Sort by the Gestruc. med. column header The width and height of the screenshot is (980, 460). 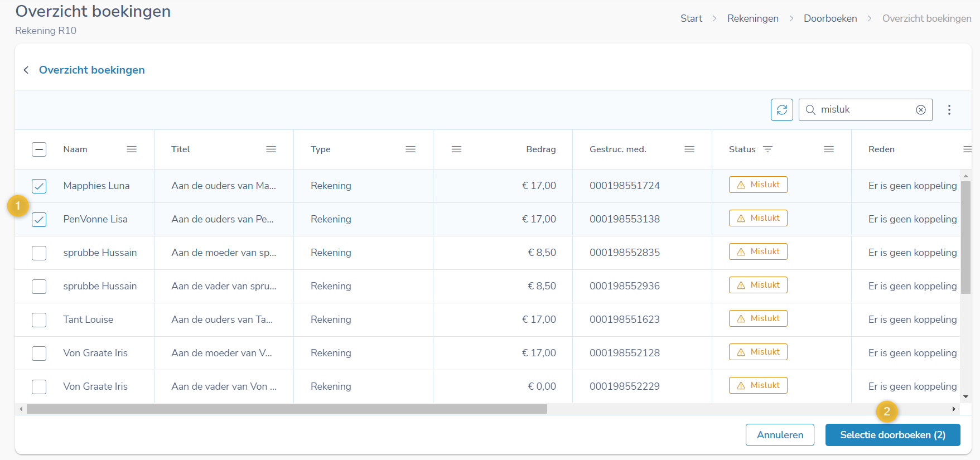[618, 149]
